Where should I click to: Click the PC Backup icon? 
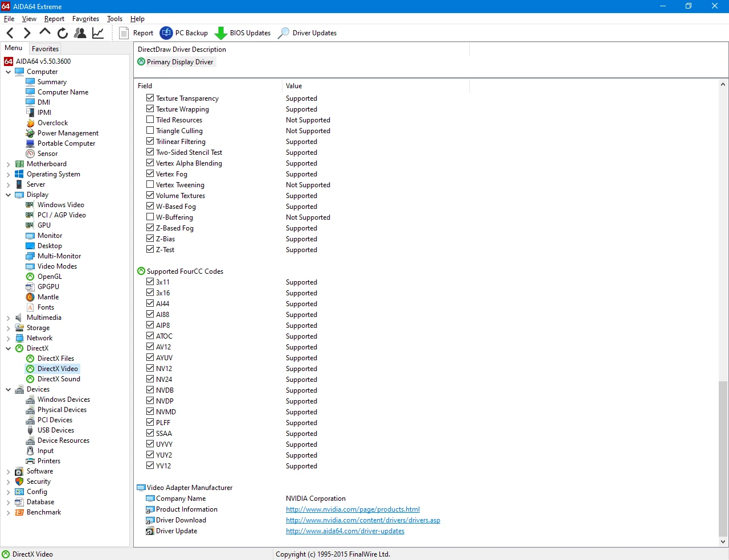166,33
